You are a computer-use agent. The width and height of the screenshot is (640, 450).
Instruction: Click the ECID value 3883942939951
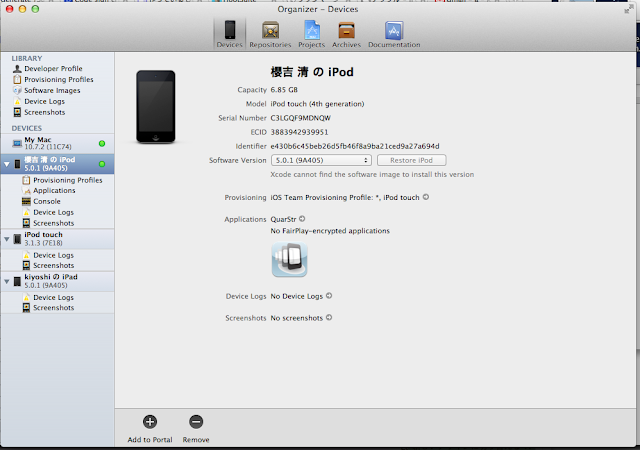point(299,132)
